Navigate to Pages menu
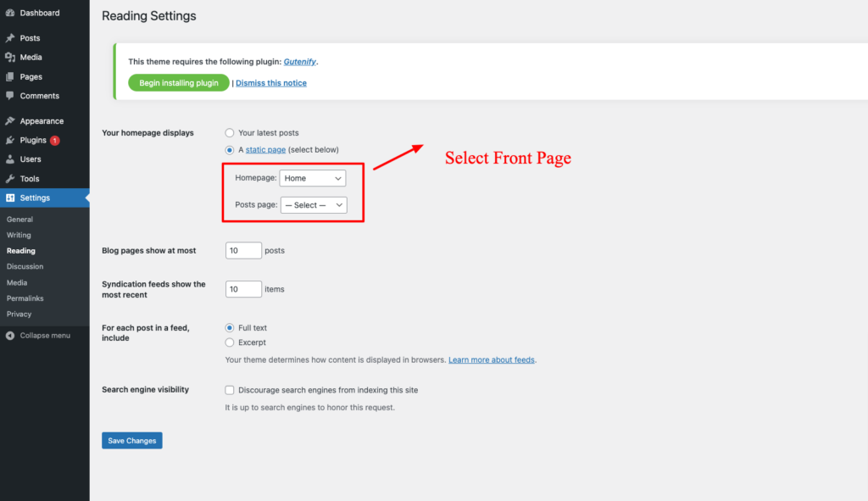 (31, 77)
